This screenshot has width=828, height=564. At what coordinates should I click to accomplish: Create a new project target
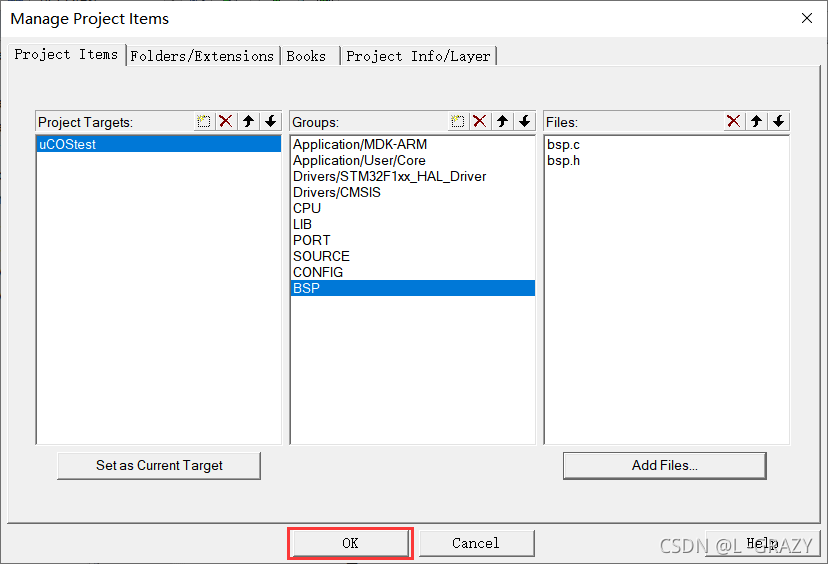pos(203,121)
